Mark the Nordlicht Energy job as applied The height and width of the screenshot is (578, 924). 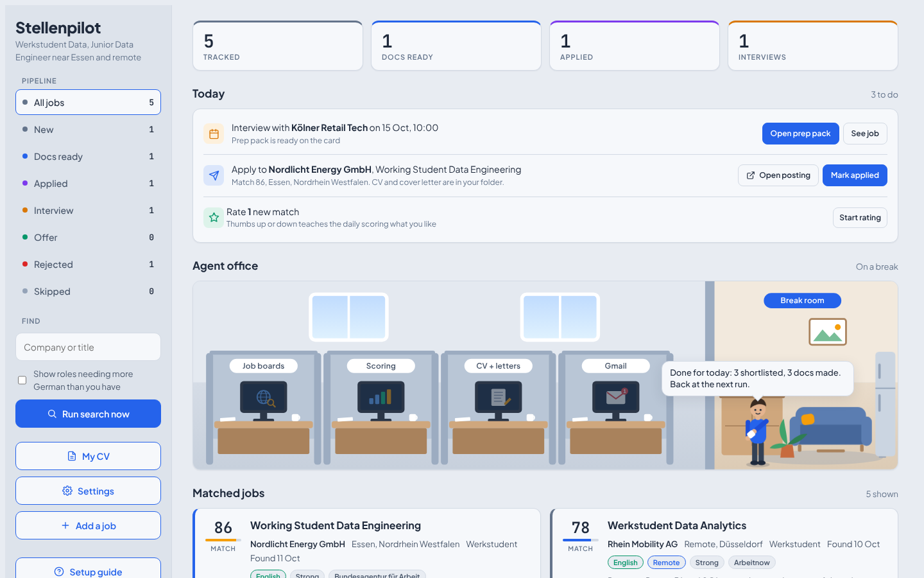click(x=855, y=175)
